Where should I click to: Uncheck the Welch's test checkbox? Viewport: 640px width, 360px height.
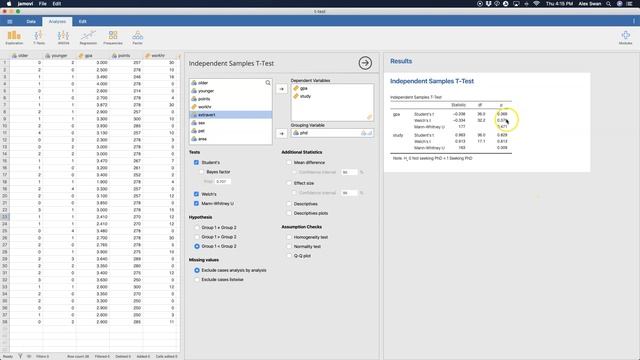[x=196, y=194]
